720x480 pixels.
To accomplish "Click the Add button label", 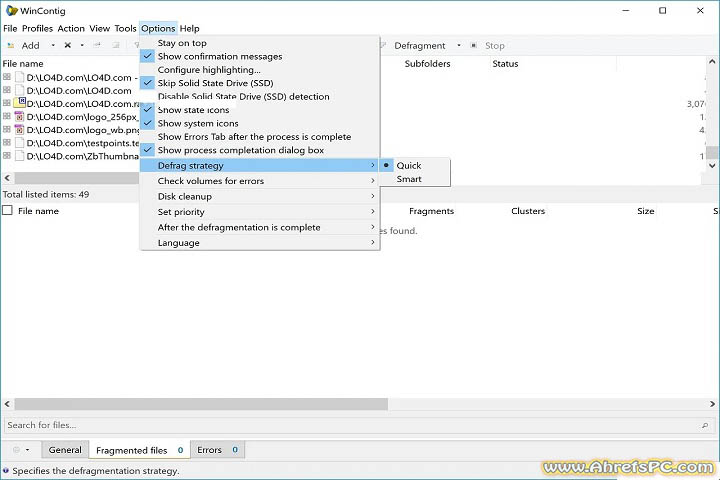I will tap(30, 45).
